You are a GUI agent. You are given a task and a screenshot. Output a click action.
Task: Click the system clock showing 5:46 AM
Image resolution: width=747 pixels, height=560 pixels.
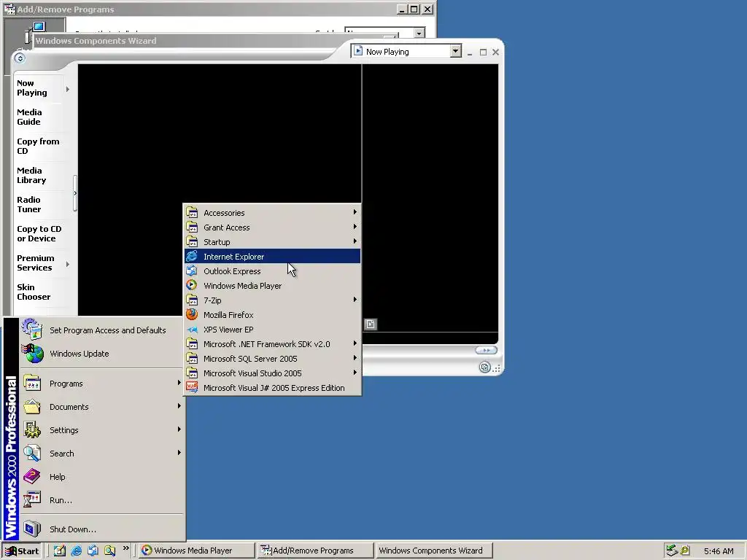[719, 551]
